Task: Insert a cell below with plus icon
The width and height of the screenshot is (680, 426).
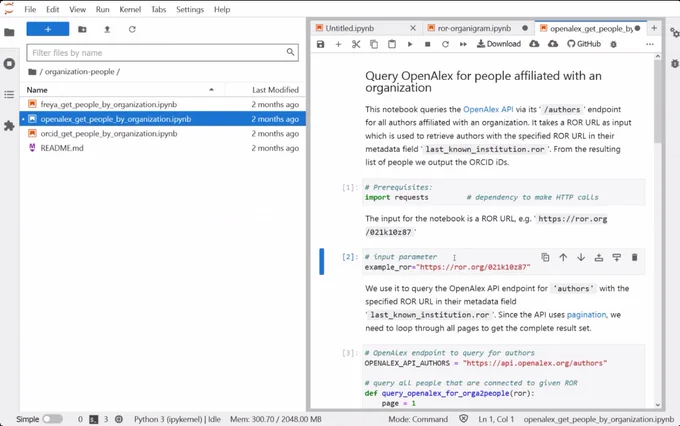Action: [338, 44]
